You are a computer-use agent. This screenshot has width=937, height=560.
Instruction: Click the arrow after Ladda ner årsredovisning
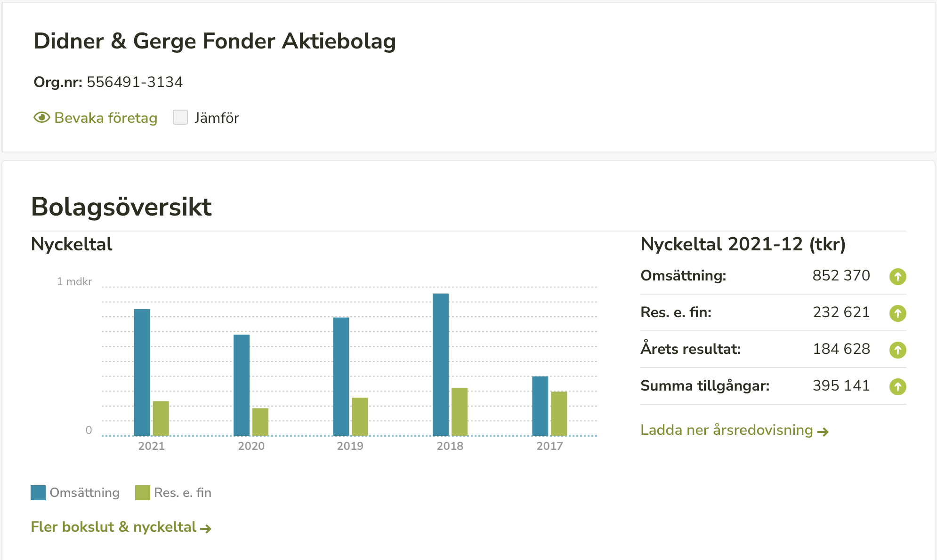823,432
